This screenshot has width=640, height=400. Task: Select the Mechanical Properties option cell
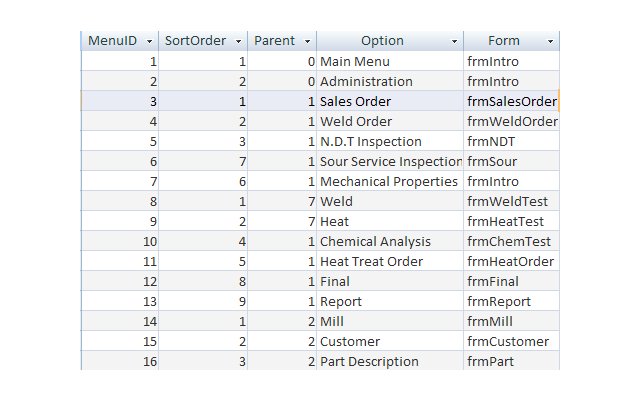(x=388, y=181)
